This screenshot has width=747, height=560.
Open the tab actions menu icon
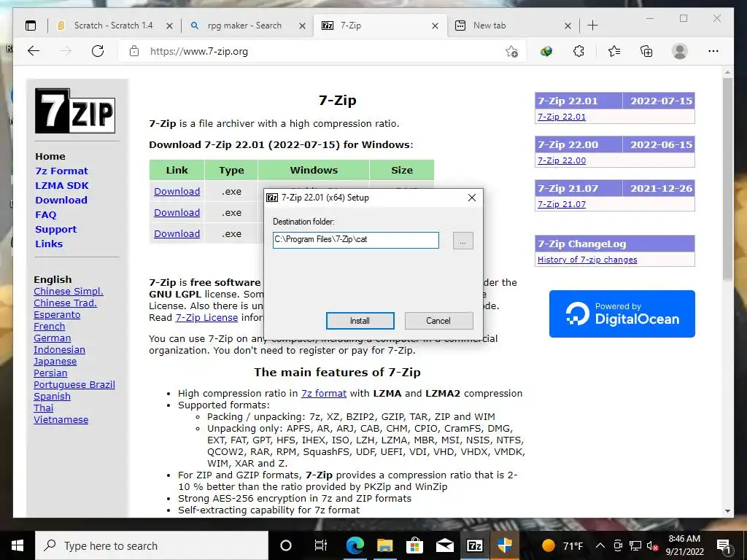tap(31, 26)
